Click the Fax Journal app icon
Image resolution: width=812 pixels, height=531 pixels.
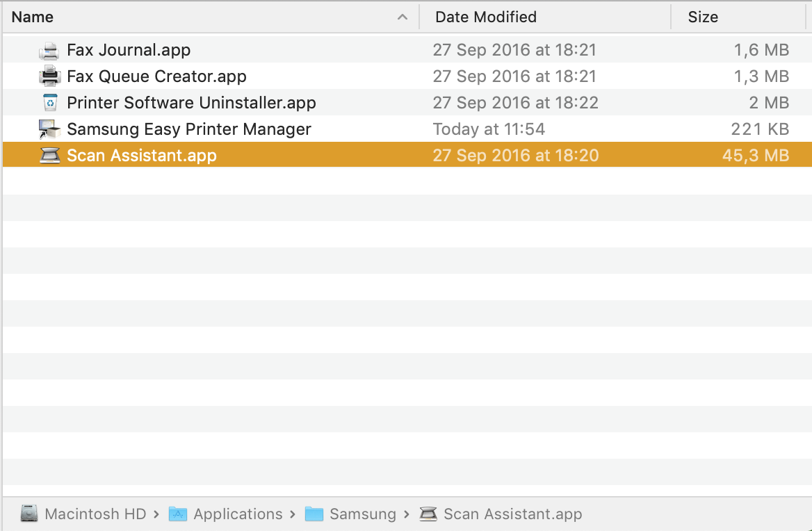pos(50,50)
